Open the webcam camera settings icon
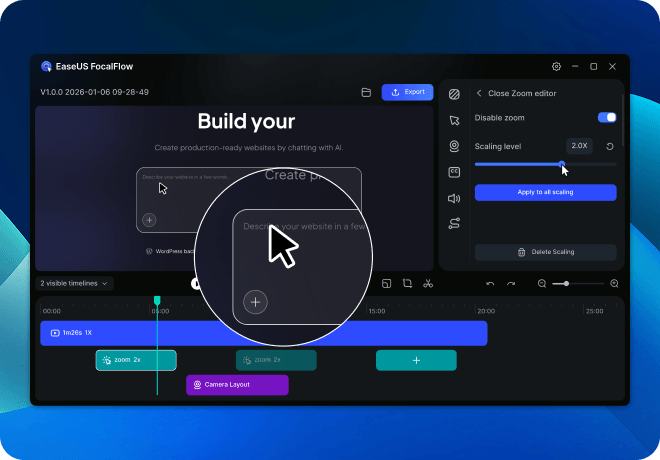The height and width of the screenshot is (460, 660). [x=454, y=146]
